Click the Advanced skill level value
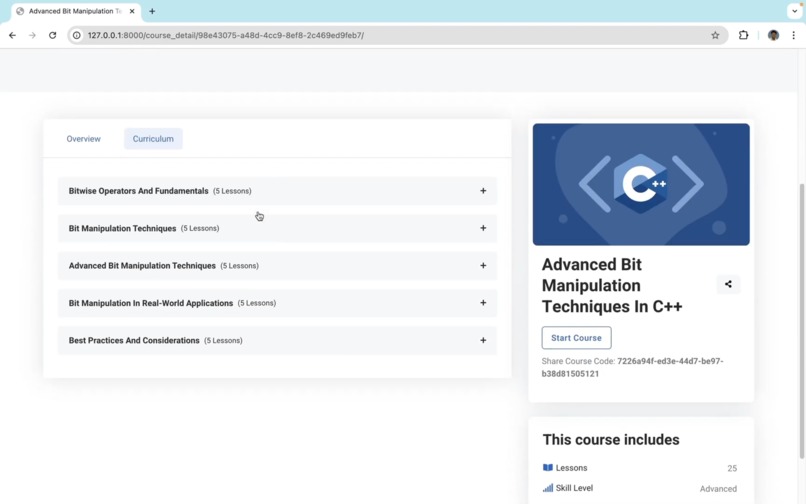 coord(718,489)
